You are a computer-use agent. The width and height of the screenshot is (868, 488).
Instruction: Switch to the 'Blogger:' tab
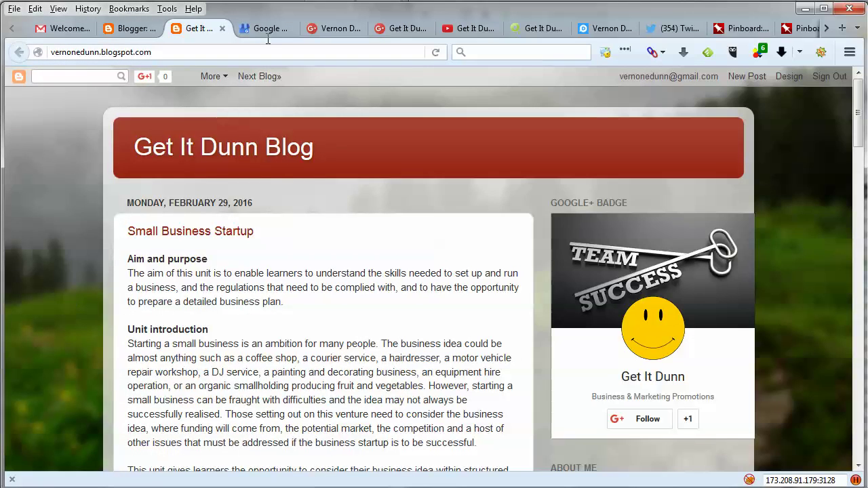click(130, 28)
